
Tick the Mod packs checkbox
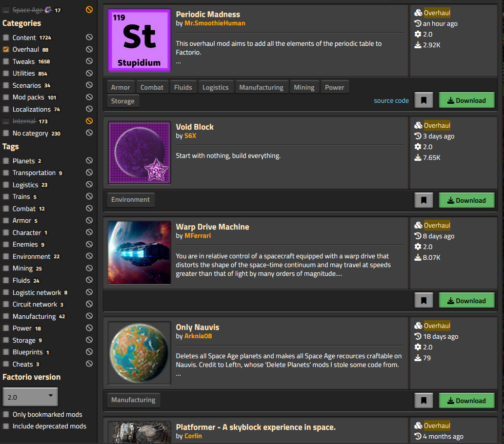(x=6, y=97)
